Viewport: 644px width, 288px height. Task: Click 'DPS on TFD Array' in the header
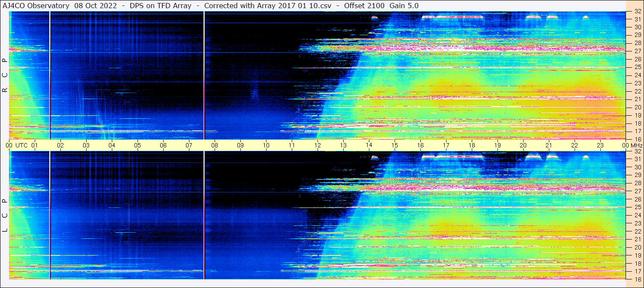click(160, 6)
